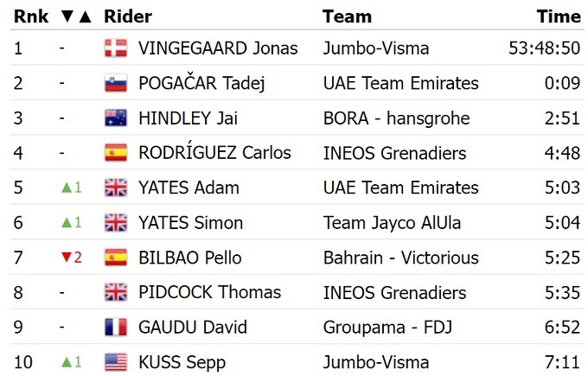Click the Spanish flag beside Rodríguez Carlos
588x376 pixels.
(115, 153)
